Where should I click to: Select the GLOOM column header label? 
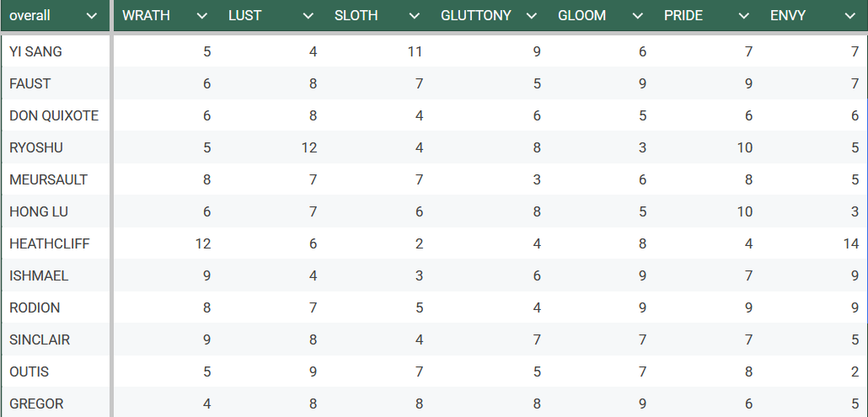click(581, 15)
